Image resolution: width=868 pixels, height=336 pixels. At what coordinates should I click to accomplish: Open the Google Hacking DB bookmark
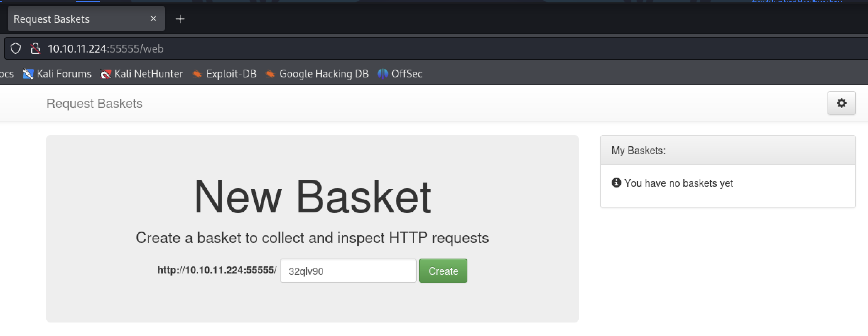pyautogui.click(x=317, y=74)
